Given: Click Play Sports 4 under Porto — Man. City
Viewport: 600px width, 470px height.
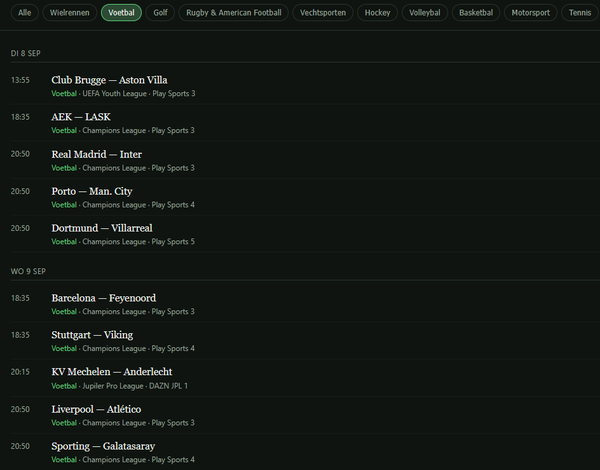Looking at the screenshot, I should coord(173,205).
